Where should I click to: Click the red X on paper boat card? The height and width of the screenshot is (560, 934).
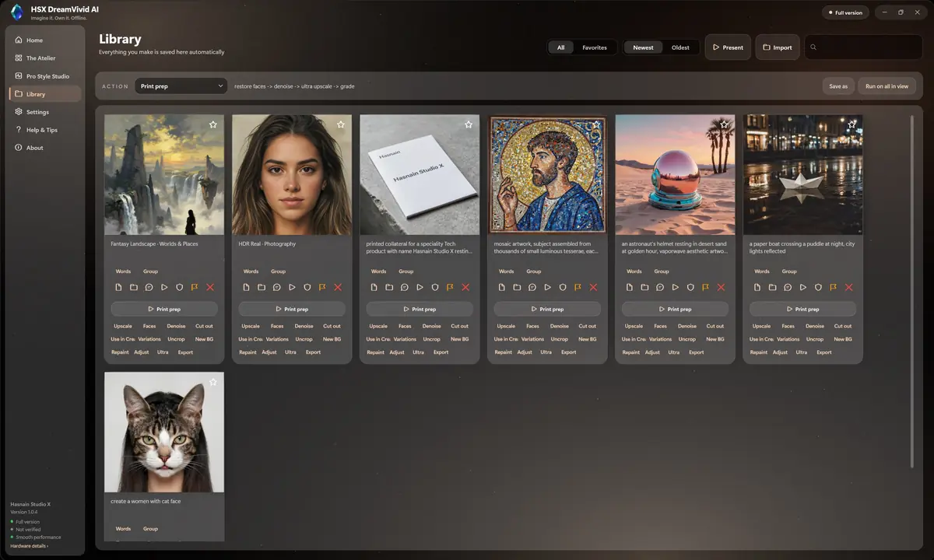(848, 287)
